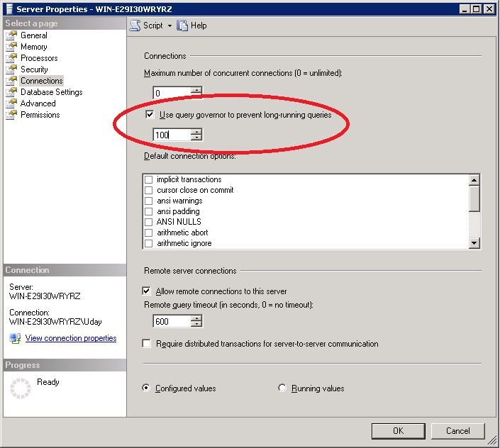Screen dimensions: 500x448
Task: Click the Database Settings page icon
Action: click(11, 92)
